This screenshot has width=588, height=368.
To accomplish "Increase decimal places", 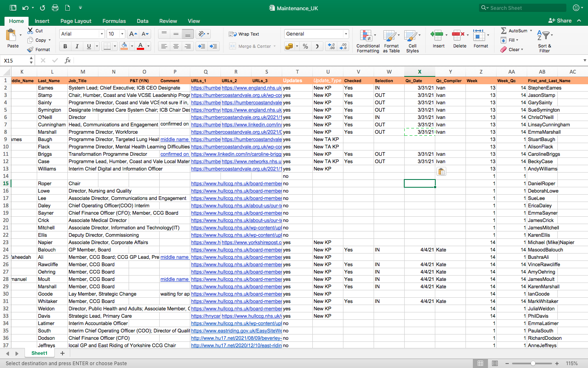I will [x=331, y=47].
